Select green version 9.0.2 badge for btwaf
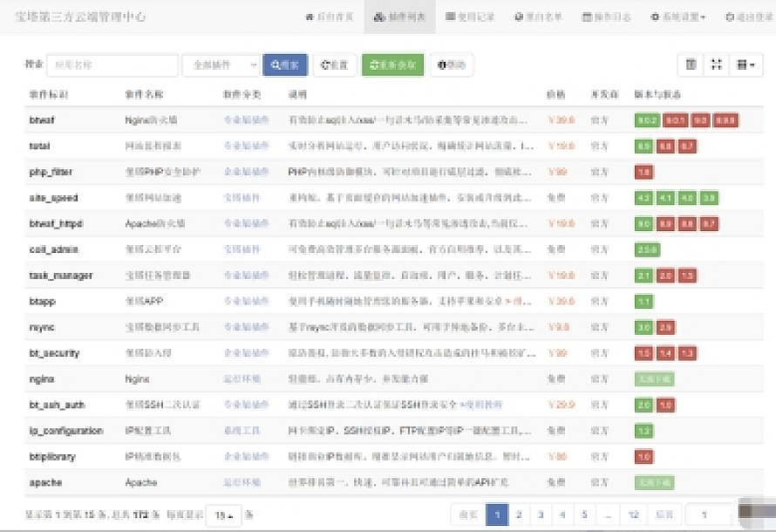This screenshot has height=532, width=776. point(647,121)
